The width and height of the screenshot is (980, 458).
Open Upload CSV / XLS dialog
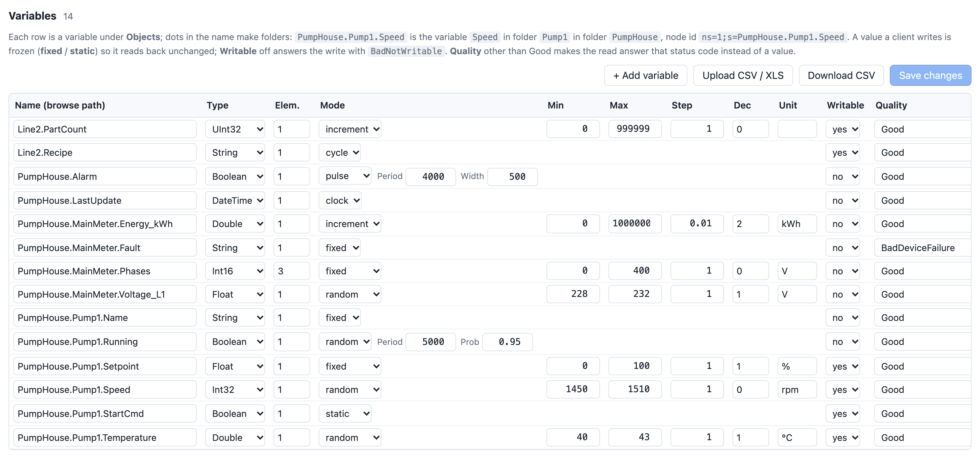pyautogui.click(x=743, y=75)
